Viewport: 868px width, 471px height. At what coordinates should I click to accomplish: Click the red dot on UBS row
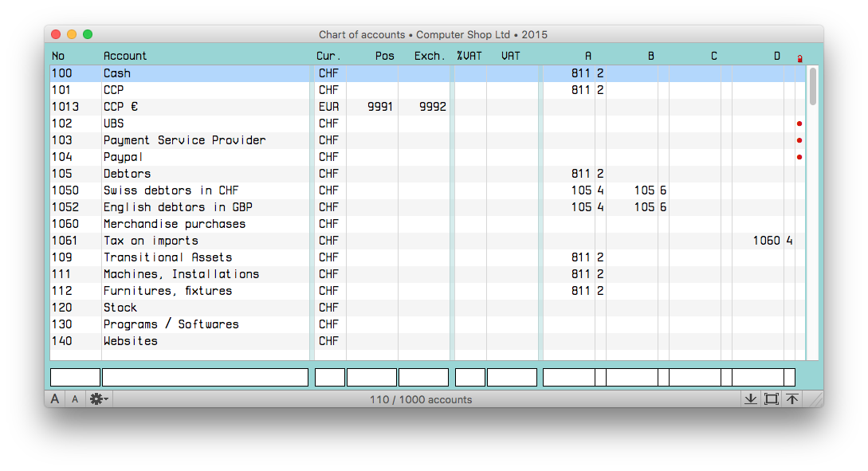[799, 124]
